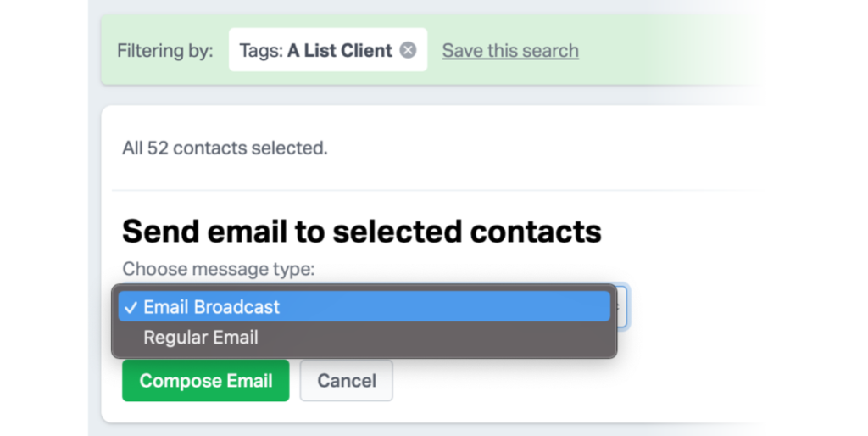Screen dimensions: 868x436
Task: Click the Save this search link
Action: tap(510, 50)
